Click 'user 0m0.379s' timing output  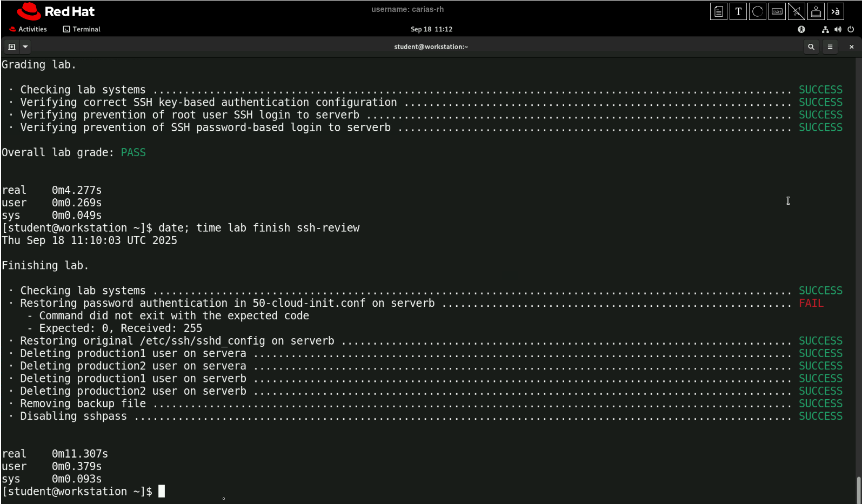click(x=51, y=467)
